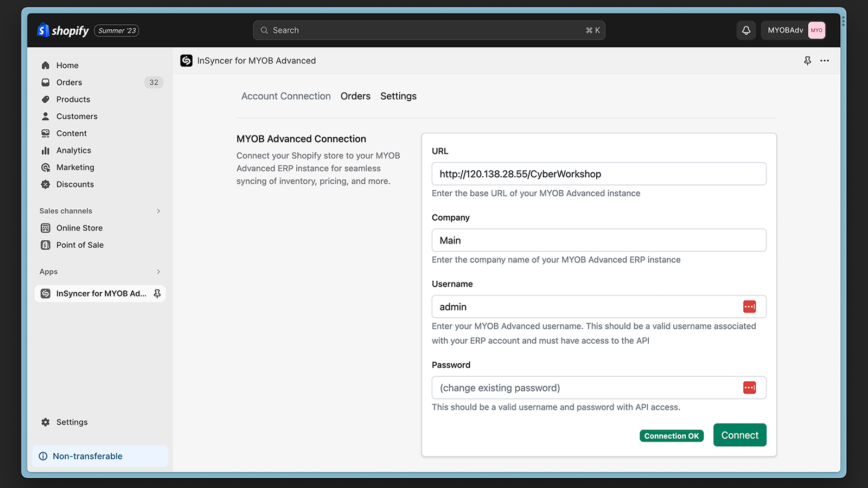This screenshot has width=868, height=488.
Task: Open the MYOBAdv account menu
Action: tap(795, 30)
